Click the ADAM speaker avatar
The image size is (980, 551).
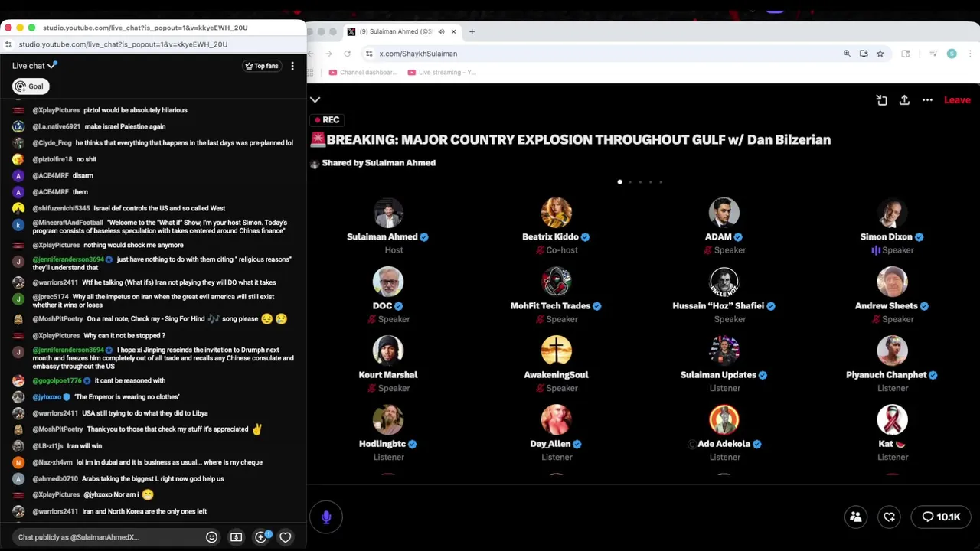[724, 213]
